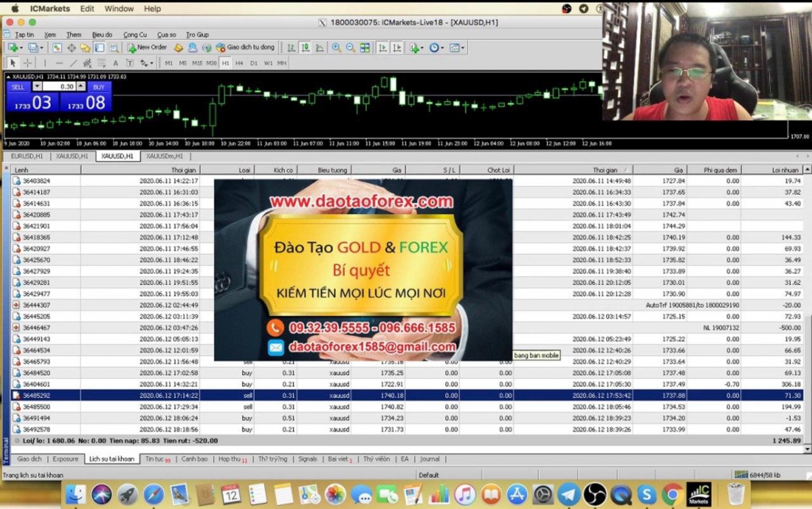Screen dimensions: 812x509
Task: Switch chart to candlestick mode
Action: point(305,47)
